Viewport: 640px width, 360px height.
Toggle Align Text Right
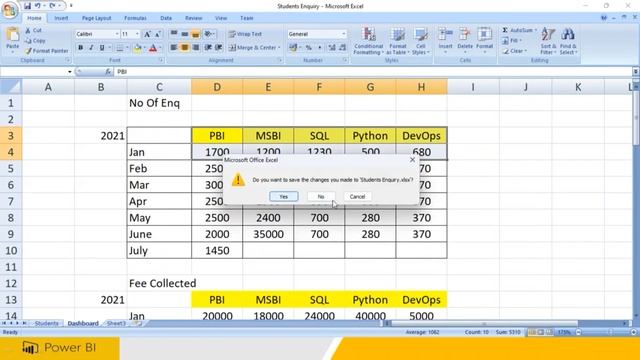(196, 48)
